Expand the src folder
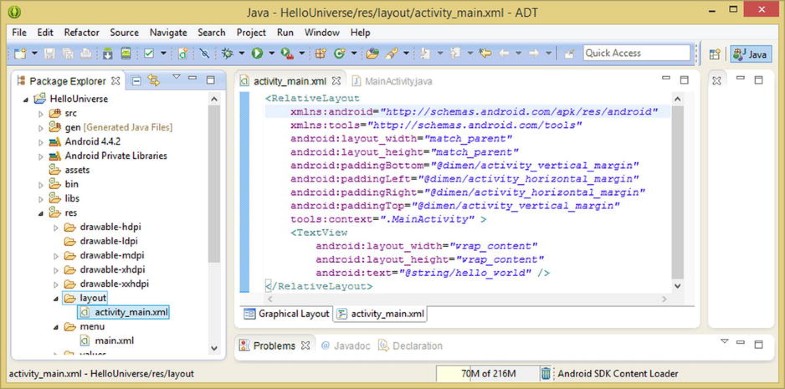The image size is (785, 389). (x=41, y=114)
